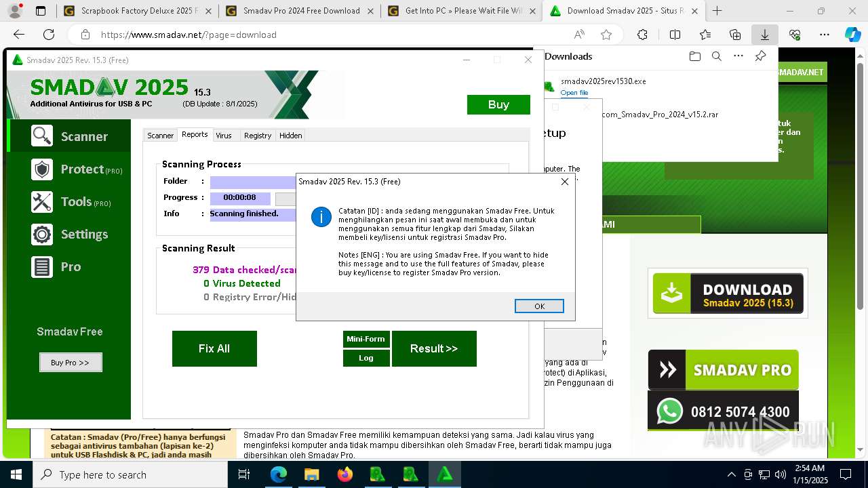Viewport: 868px width, 488px height.
Task: Click the Result >> button
Action: (434, 348)
